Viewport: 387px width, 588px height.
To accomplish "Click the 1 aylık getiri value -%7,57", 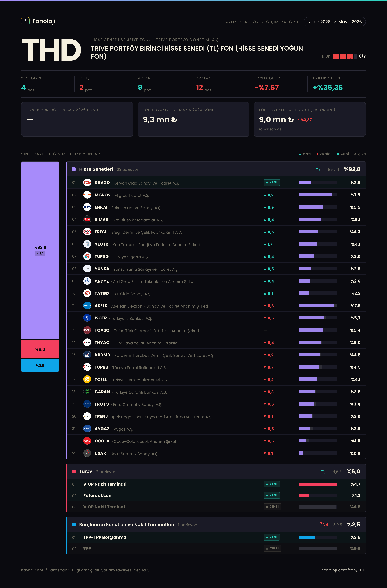I will 267,88.
